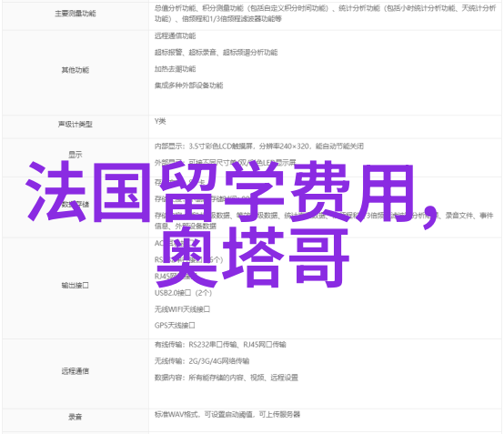Select the 其他功能 row header cell
Screen dimensions: 504x434
76,70
